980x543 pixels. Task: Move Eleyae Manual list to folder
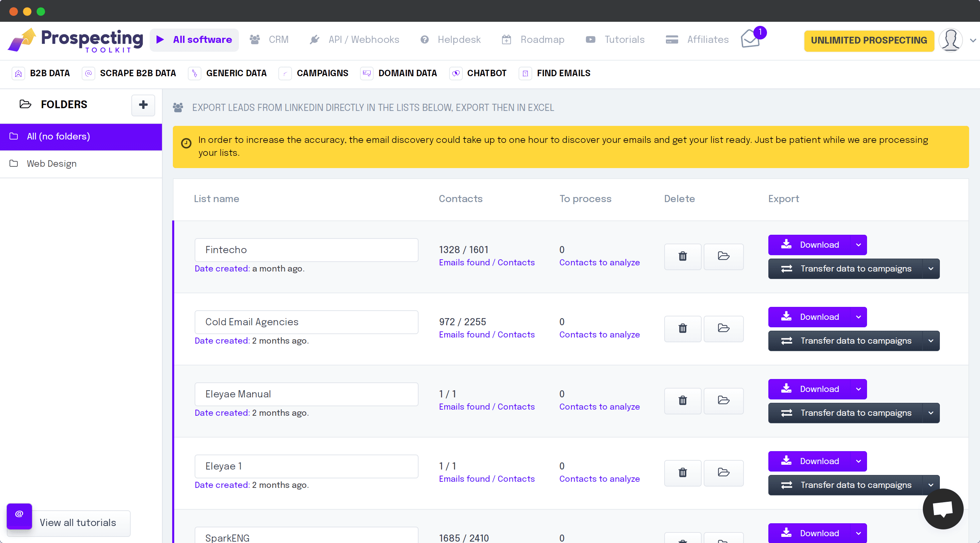723,401
